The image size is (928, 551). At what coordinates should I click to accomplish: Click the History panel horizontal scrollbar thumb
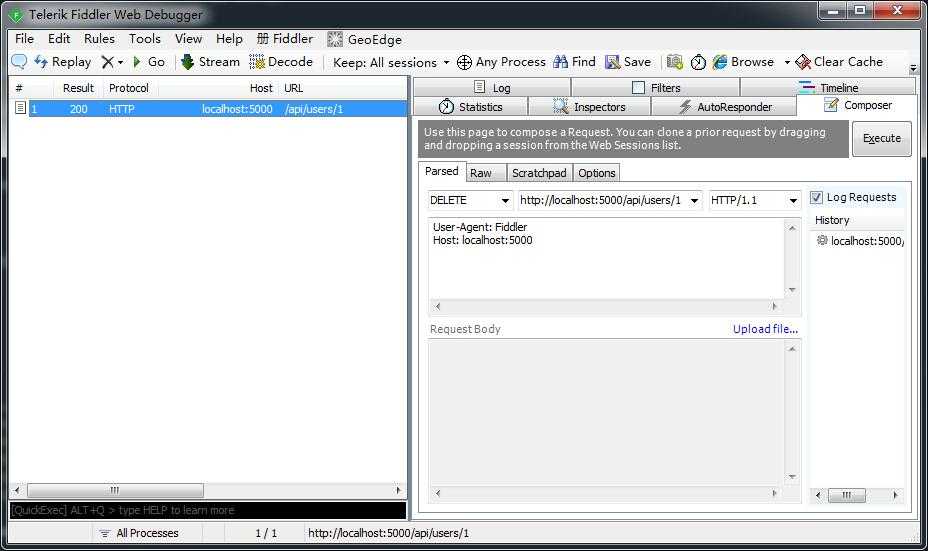pos(846,495)
